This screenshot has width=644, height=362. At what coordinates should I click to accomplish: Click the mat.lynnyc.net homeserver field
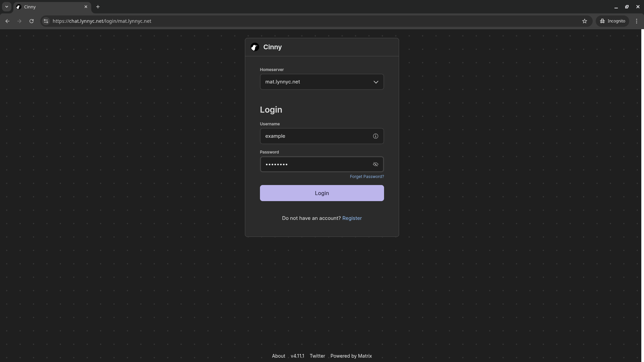point(322,82)
